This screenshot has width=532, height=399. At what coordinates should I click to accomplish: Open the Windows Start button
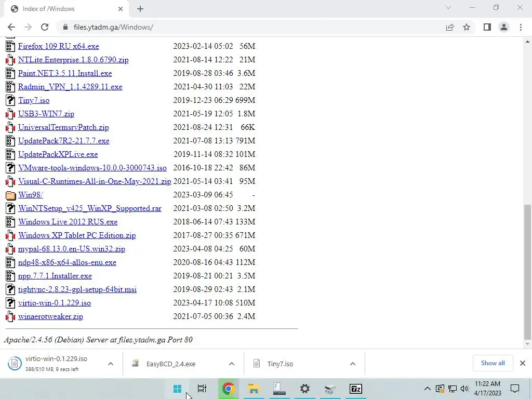(x=178, y=389)
